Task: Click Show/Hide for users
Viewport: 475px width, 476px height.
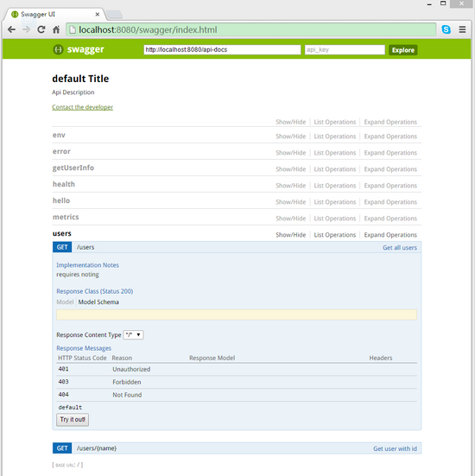Action: (291, 235)
